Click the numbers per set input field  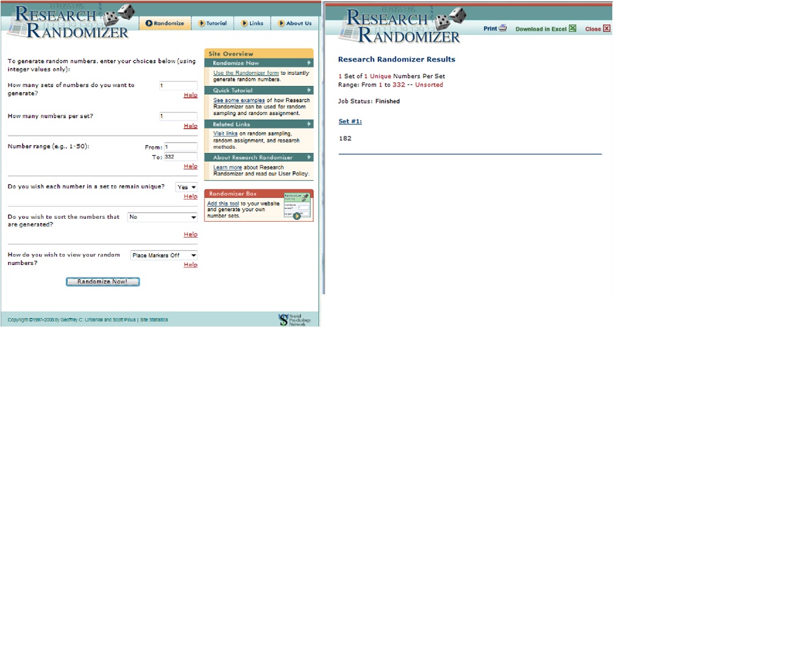tap(178, 116)
